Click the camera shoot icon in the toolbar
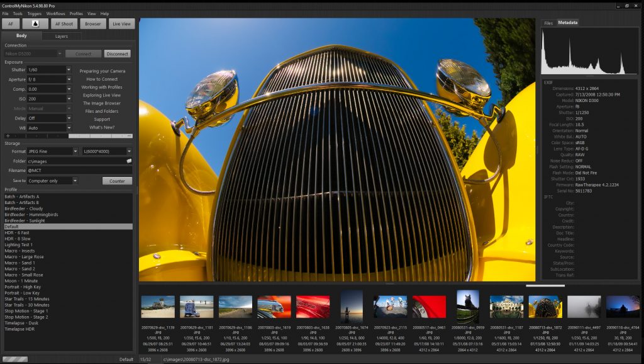Image resolution: width=644 pixels, height=364 pixels. pos(35,23)
